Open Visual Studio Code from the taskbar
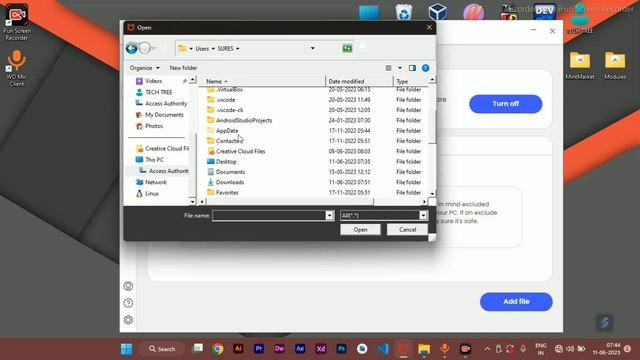The width and height of the screenshot is (640, 360). (x=383, y=349)
